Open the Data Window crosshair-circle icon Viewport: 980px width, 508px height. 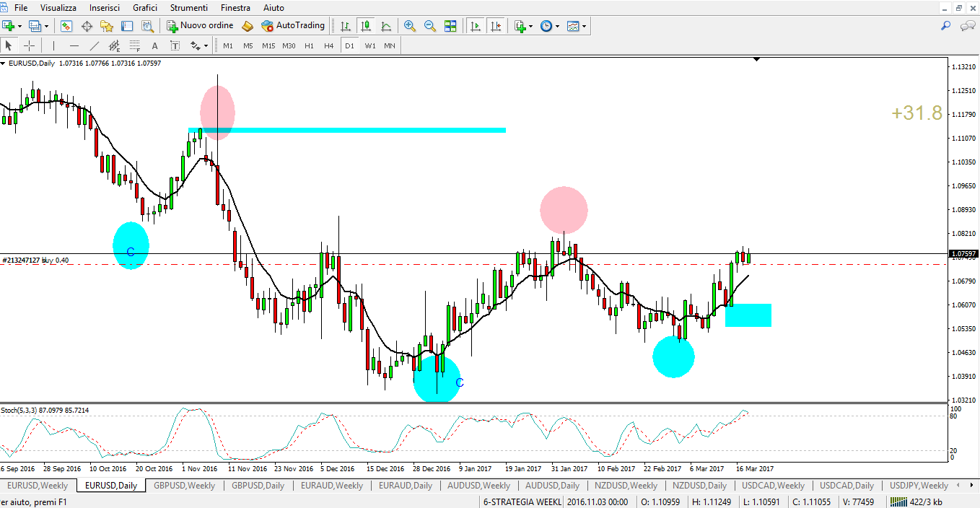pyautogui.click(x=87, y=26)
